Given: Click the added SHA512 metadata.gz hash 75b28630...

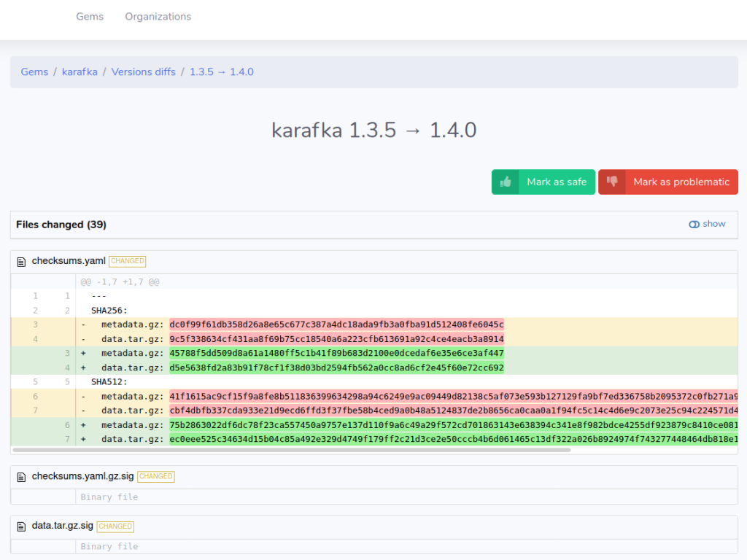Looking at the screenshot, I should pos(454,425).
